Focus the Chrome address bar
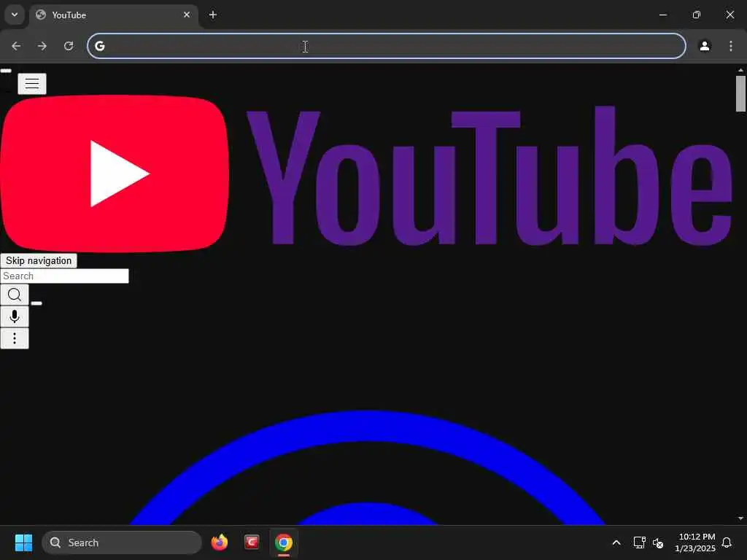Viewport: 747px width, 560px height. coord(387,46)
